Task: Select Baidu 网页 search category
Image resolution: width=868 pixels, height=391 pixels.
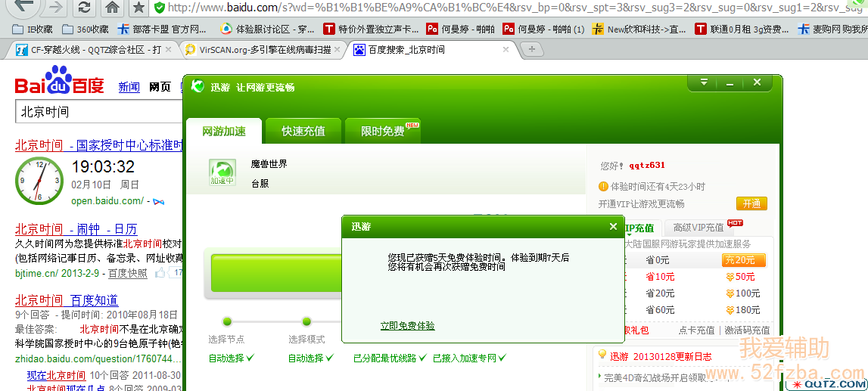Action: (160, 87)
